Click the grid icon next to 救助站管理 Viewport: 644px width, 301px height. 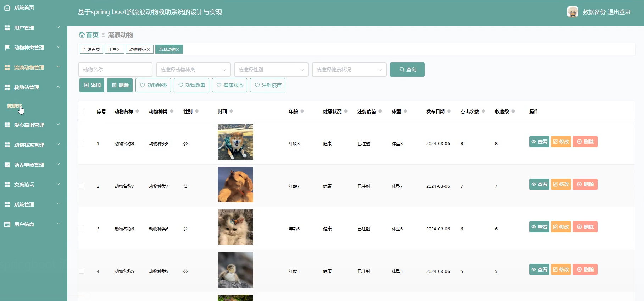(7, 87)
